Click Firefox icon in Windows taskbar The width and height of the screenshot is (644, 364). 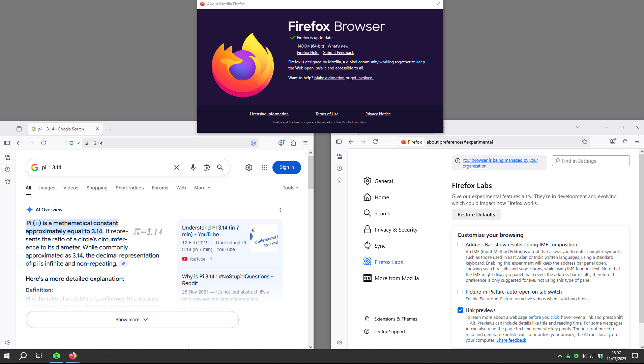point(73,356)
